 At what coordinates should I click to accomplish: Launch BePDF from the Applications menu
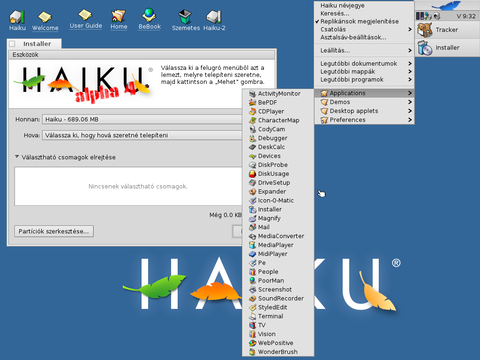point(278,103)
